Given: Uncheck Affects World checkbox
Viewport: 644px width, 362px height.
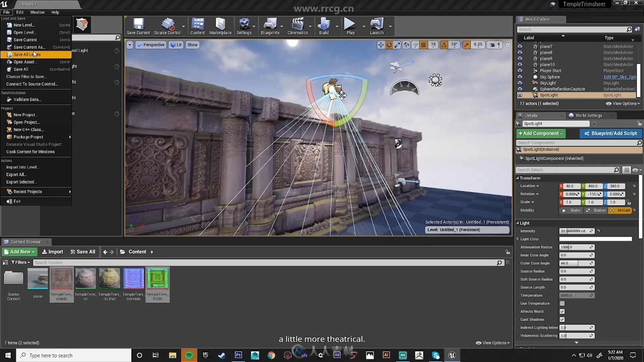Looking at the screenshot, I should coord(562,311).
